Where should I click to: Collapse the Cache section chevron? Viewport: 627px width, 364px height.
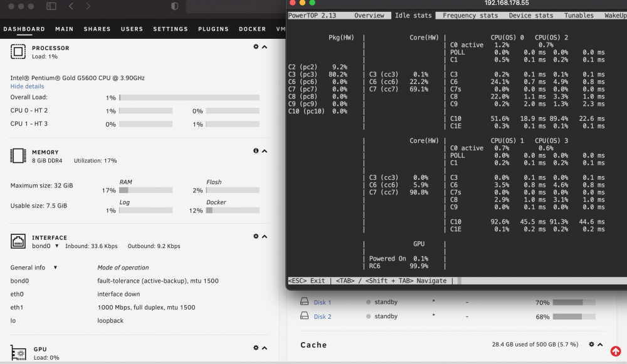click(600, 345)
